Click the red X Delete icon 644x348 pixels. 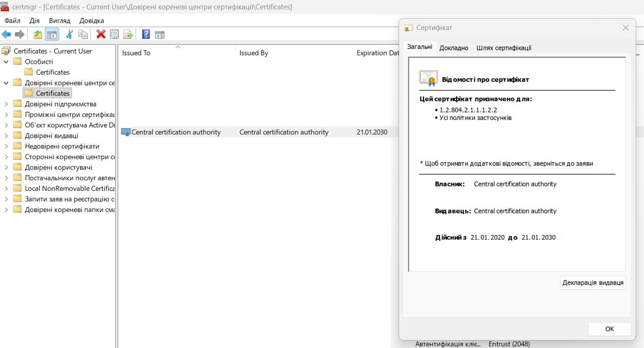(x=101, y=34)
